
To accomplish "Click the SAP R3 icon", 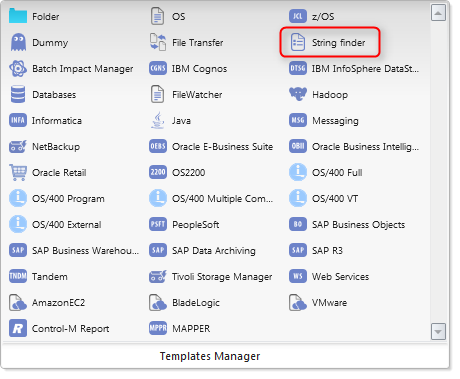I will point(298,250).
